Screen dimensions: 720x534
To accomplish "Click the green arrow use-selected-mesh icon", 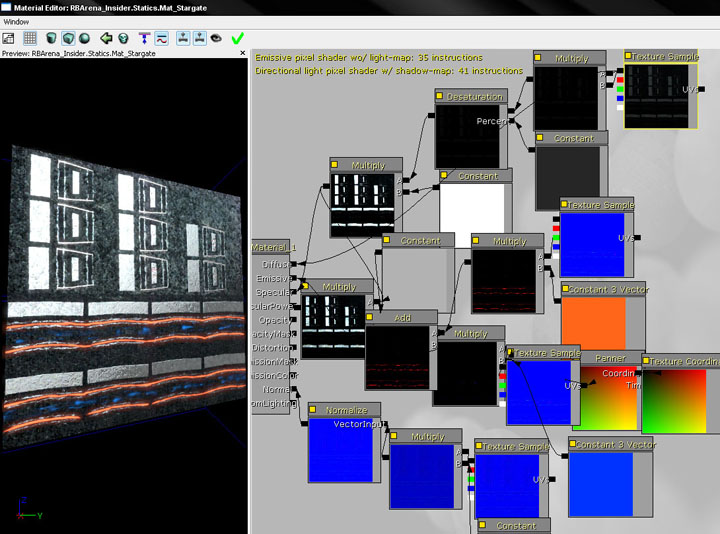I will pyautogui.click(x=106, y=38).
